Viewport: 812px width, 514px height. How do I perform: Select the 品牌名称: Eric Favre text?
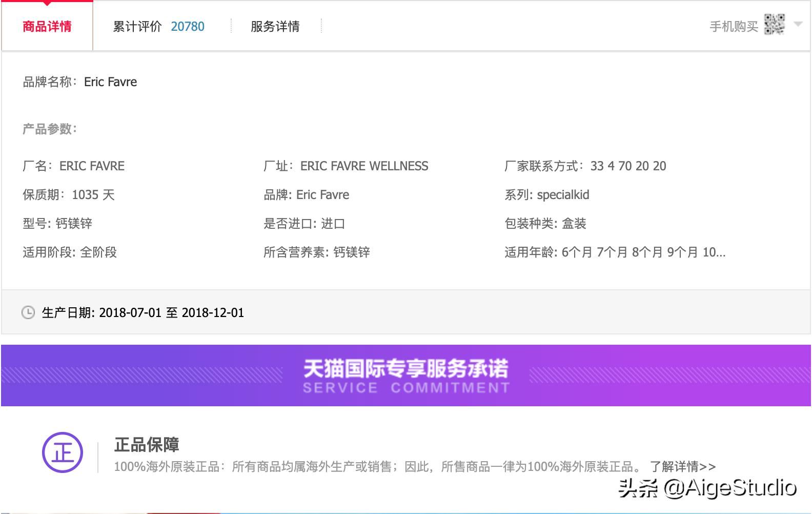click(x=80, y=82)
